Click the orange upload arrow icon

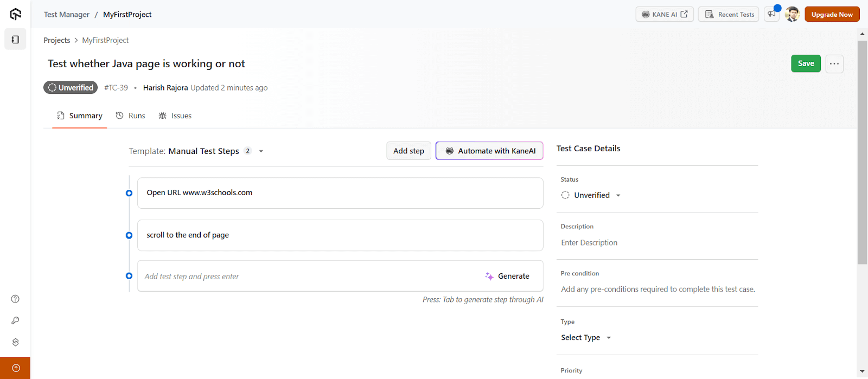[15, 368]
